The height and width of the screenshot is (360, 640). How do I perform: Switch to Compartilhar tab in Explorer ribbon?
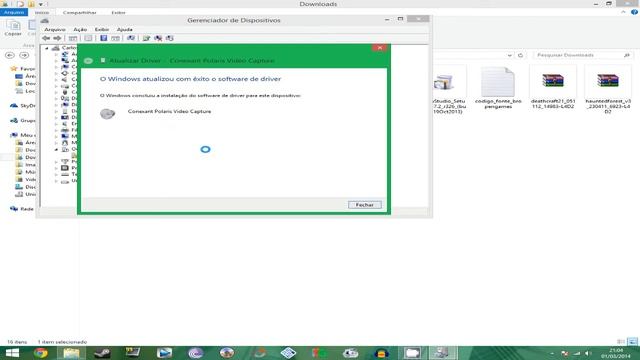pos(80,13)
